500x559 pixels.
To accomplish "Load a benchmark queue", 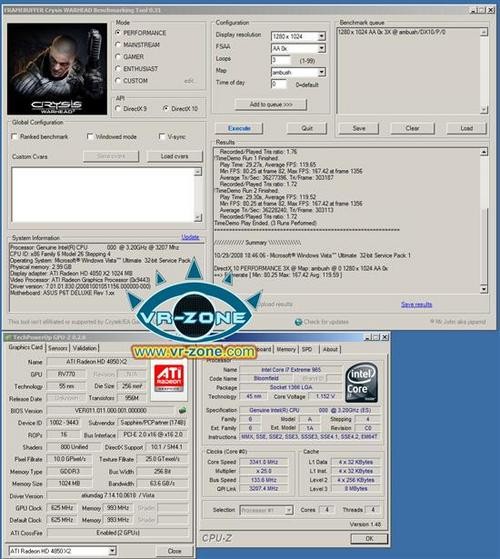I will tap(467, 128).
